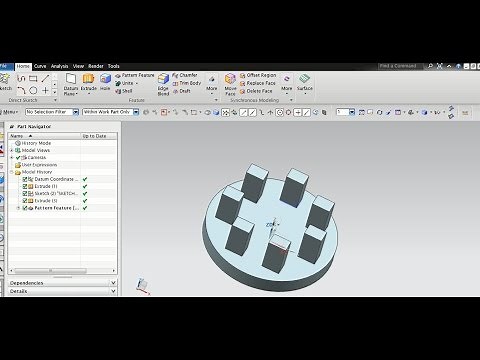
Task: Switch to the Tools ribbon tab
Action: [113, 66]
